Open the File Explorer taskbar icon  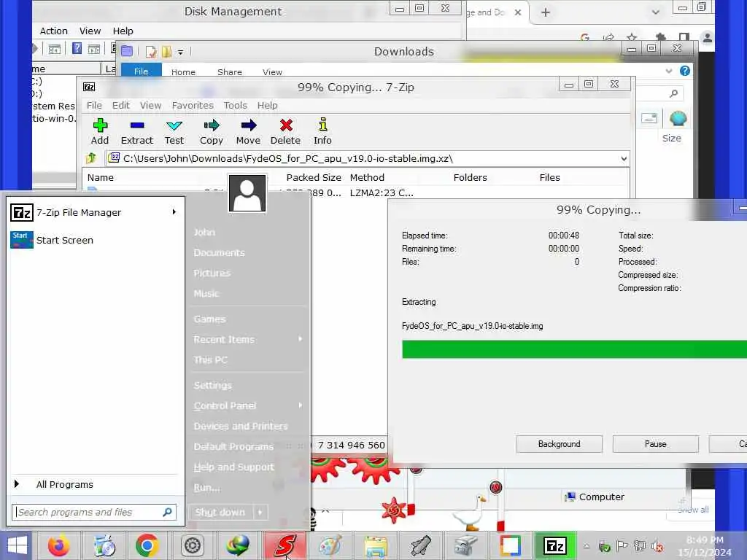pos(376,545)
